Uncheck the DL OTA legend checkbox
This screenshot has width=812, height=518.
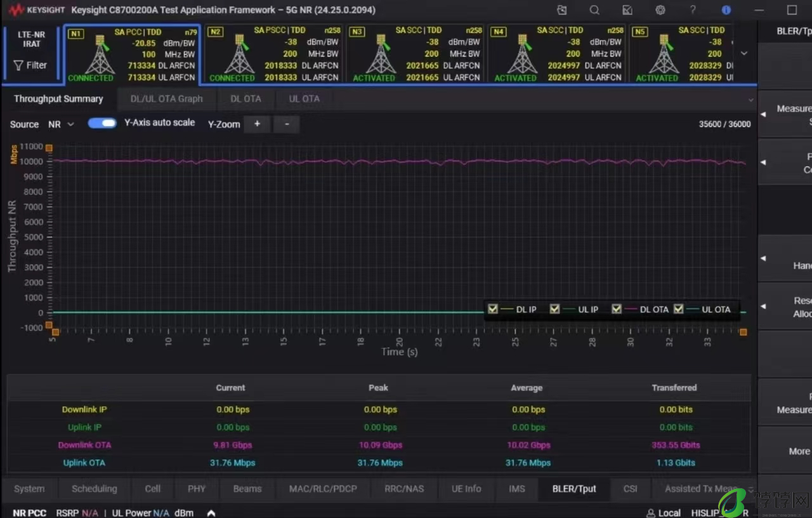tap(616, 309)
